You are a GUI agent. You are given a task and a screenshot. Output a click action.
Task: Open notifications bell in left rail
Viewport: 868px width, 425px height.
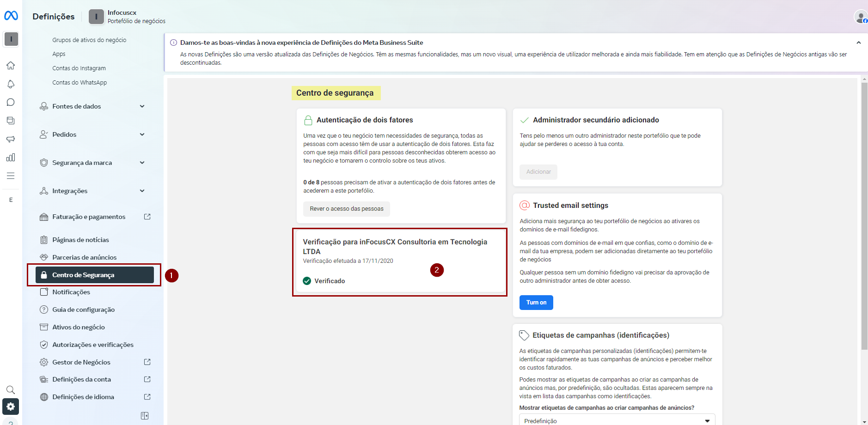tap(11, 84)
